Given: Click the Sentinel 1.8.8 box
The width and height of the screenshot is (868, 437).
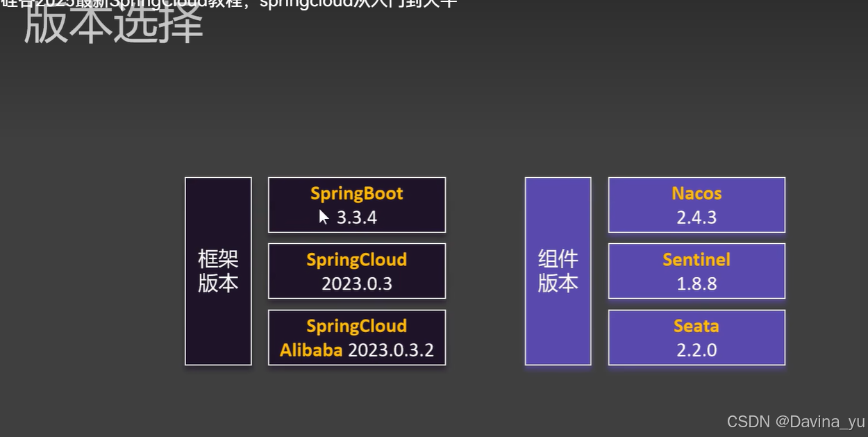Looking at the screenshot, I should (x=696, y=271).
